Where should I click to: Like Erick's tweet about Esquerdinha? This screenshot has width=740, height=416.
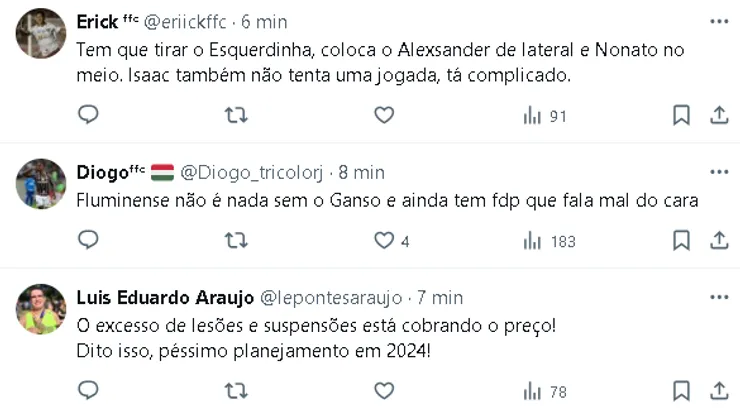point(384,115)
